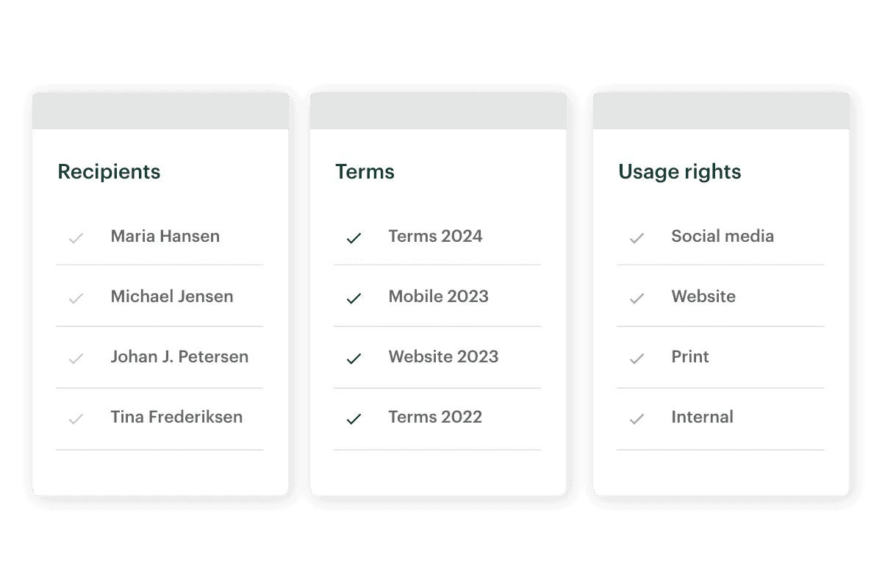Toggle the checkmark beside Maria Hansen
This screenshot has height=588, width=882.
(76, 238)
